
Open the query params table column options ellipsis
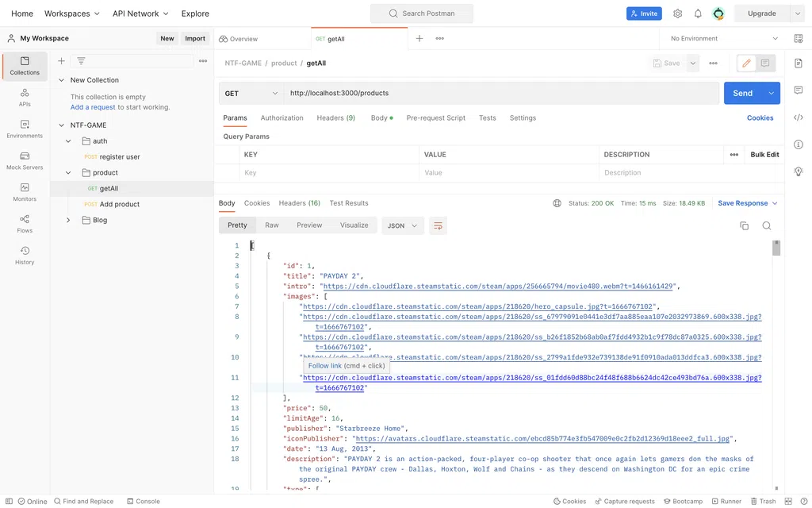734,155
